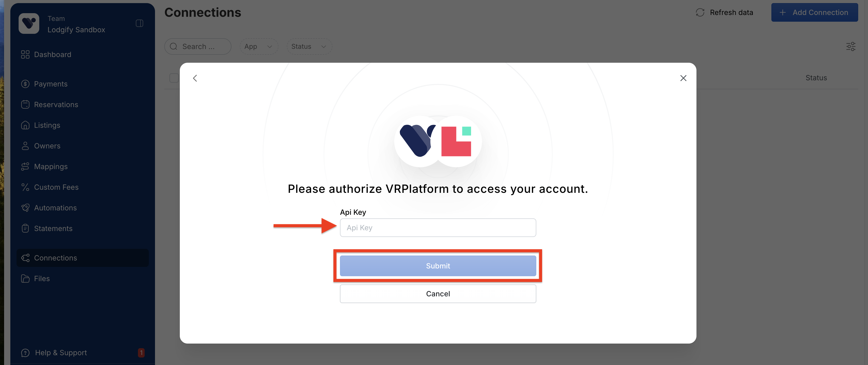The height and width of the screenshot is (365, 868).
Task: Submit the API key form
Action: (x=438, y=266)
